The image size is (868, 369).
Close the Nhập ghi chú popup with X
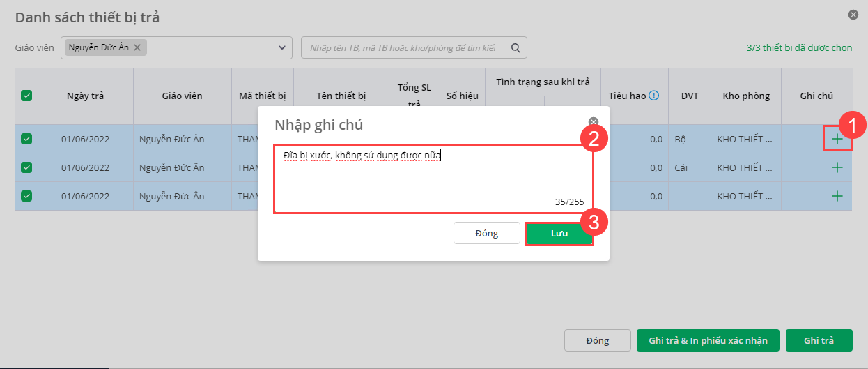coord(594,121)
